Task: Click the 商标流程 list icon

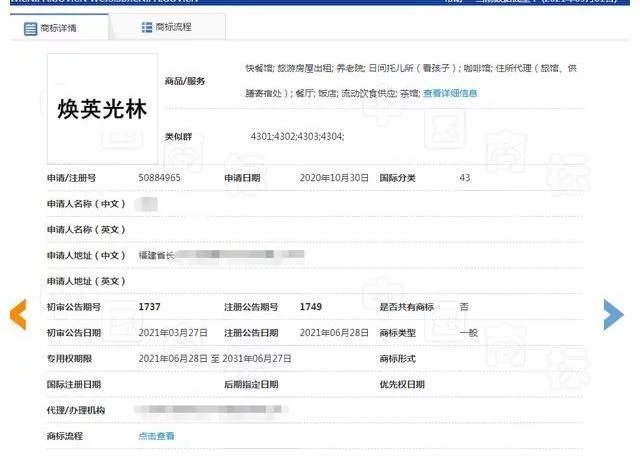Action: (x=147, y=27)
